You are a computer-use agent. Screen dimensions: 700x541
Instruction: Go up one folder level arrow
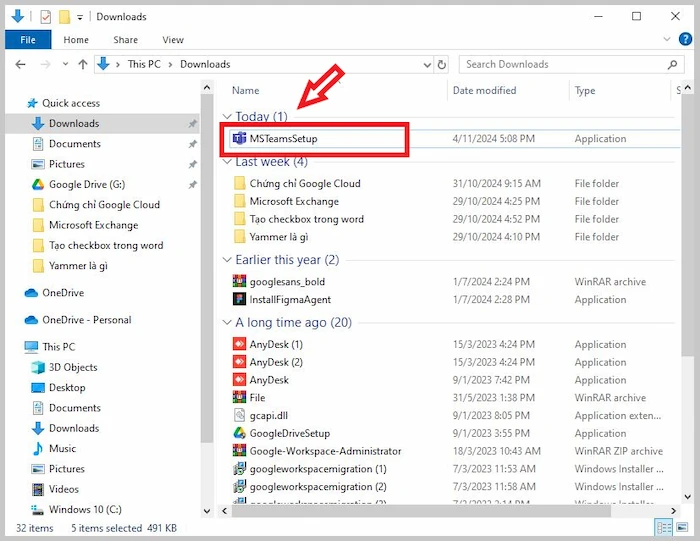pos(83,64)
